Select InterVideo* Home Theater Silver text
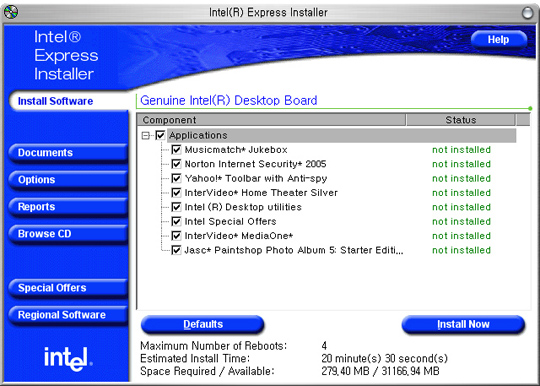This screenshot has width=540, height=386. (x=261, y=193)
